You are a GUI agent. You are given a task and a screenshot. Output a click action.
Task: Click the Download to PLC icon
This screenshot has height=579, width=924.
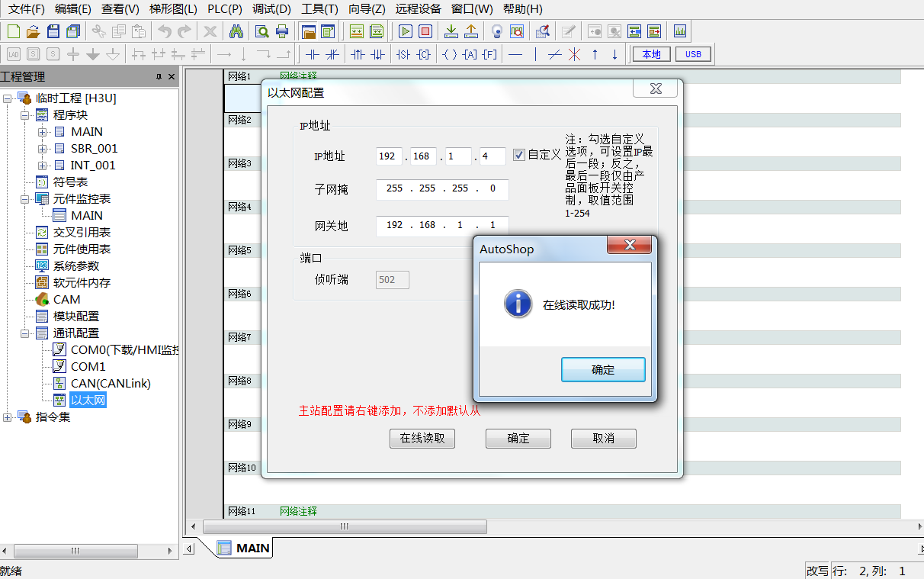click(x=451, y=31)
